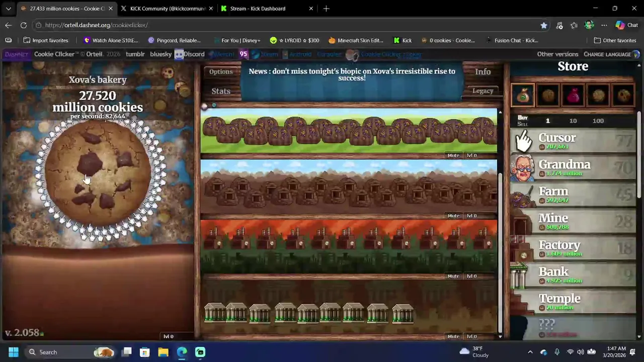644x362 pixels.
Task: Buy the pink bag upgrade in the Store
Action: coord(573,95)
